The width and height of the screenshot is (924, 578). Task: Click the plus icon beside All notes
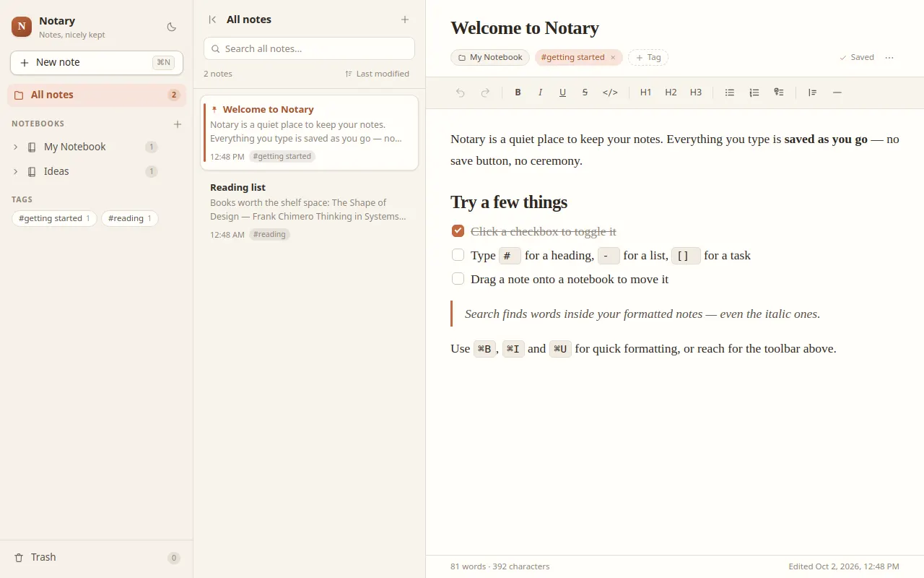(405, 20)
